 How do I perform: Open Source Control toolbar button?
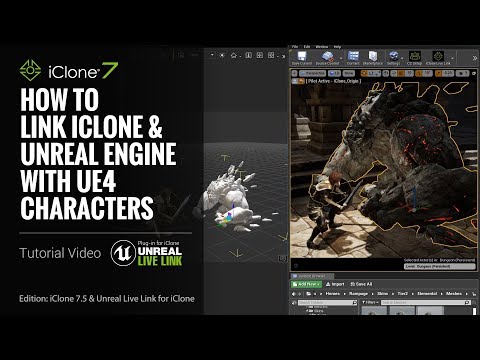(x=327, y=58)
